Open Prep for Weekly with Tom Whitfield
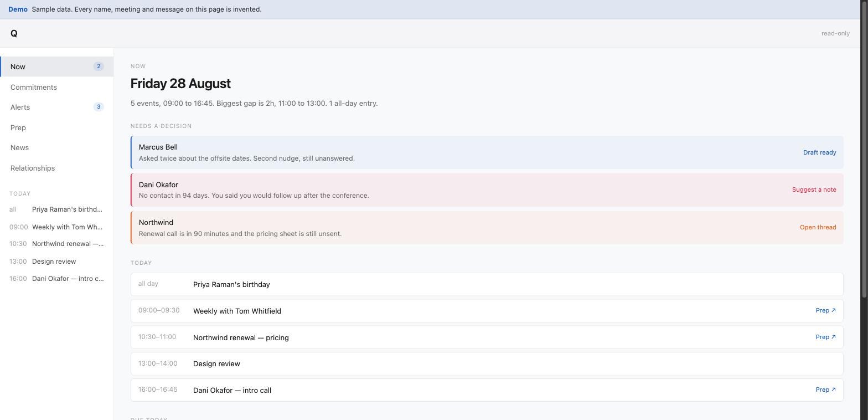Viewport: 868px width, 420px height. [x=825, y=311]
